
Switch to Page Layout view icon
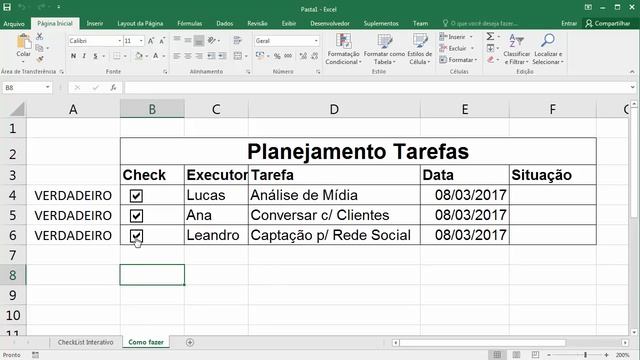[x=516, y=355]
